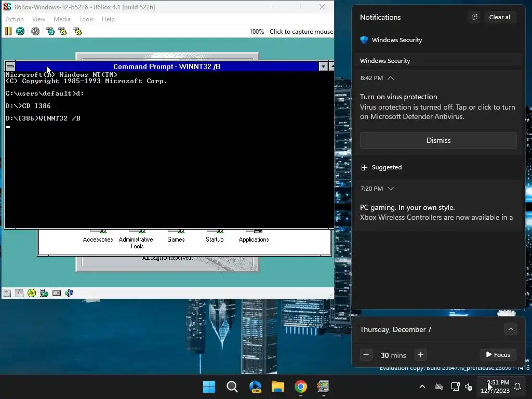Click the teal hard reset icon
Screen dimensions: 532x399
pyautogui.click(x=20, y=32)
